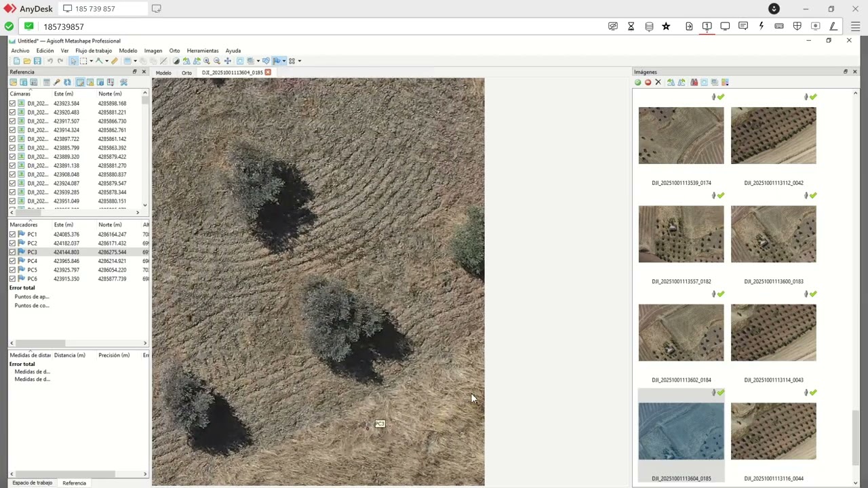Uncheck camera with Este 423889.320
Viewport: 868px width, 488px height.
point(12,157)
